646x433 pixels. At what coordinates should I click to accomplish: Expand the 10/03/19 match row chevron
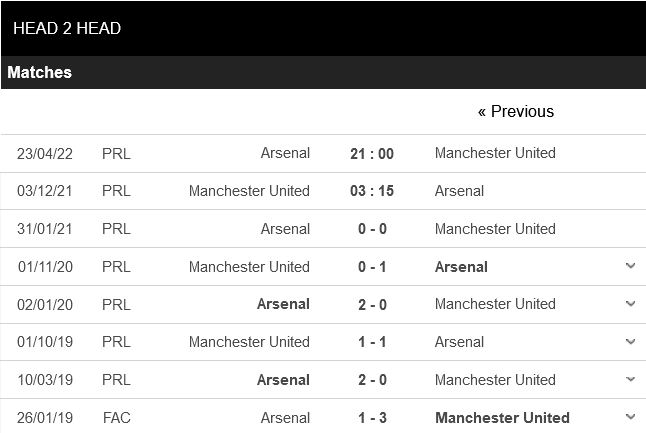point(630,380)
